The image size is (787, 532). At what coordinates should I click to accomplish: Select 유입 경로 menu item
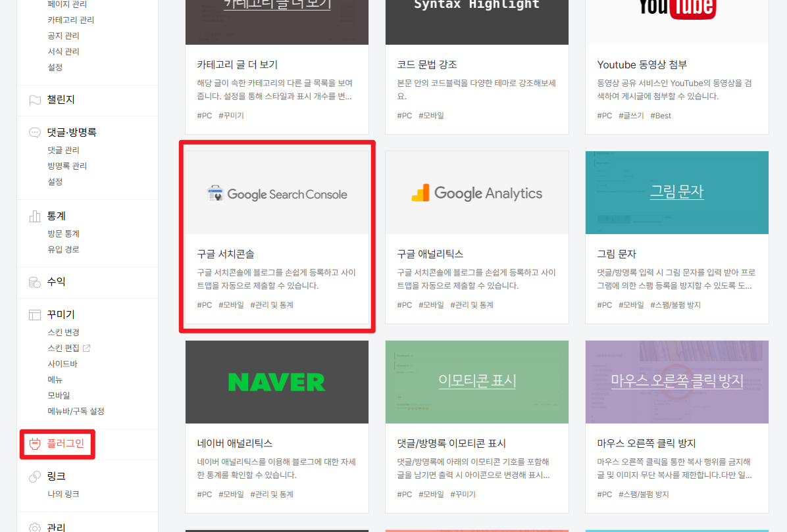[x=63, y=249]
